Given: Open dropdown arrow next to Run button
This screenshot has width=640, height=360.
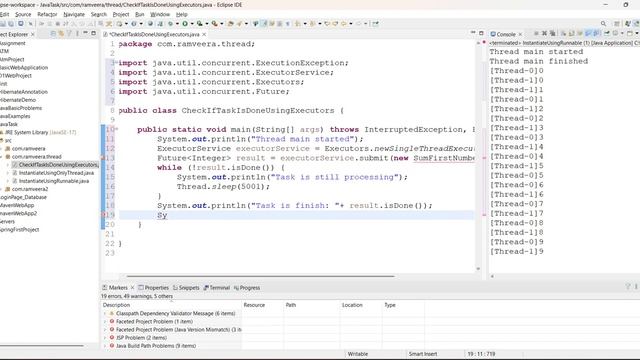Looking at the screenshot, I should click(x=192, y=24).
